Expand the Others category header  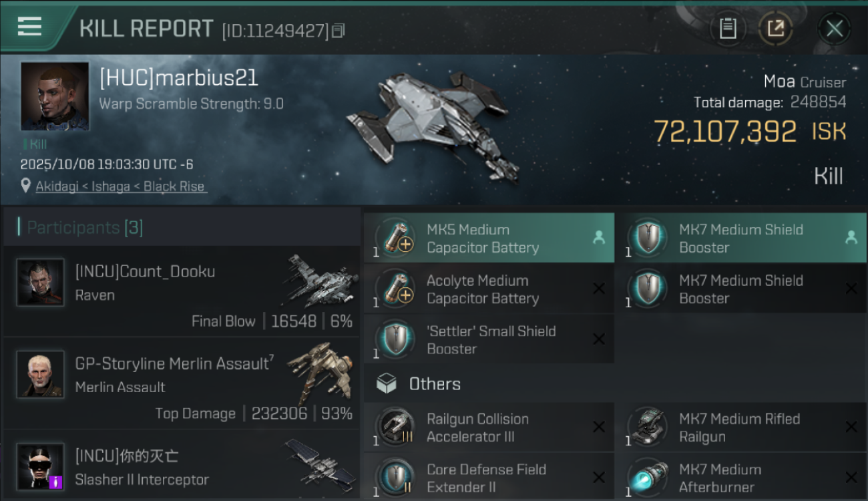click(434, 384)
